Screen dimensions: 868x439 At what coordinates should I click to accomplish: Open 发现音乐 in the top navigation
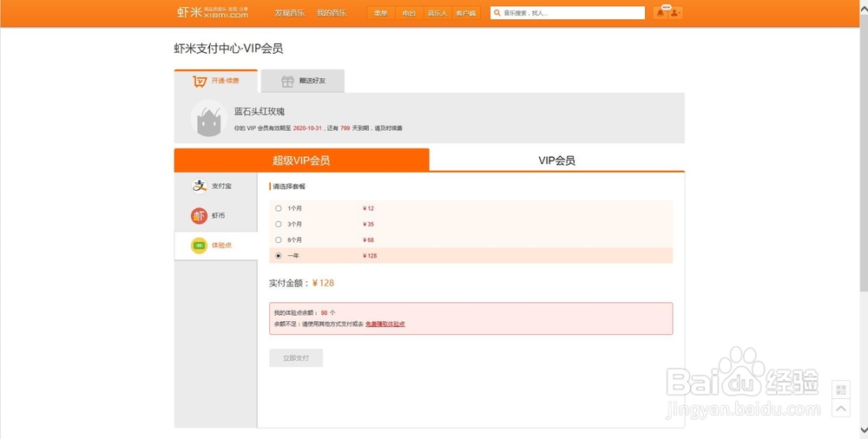[x=290, y=13]
